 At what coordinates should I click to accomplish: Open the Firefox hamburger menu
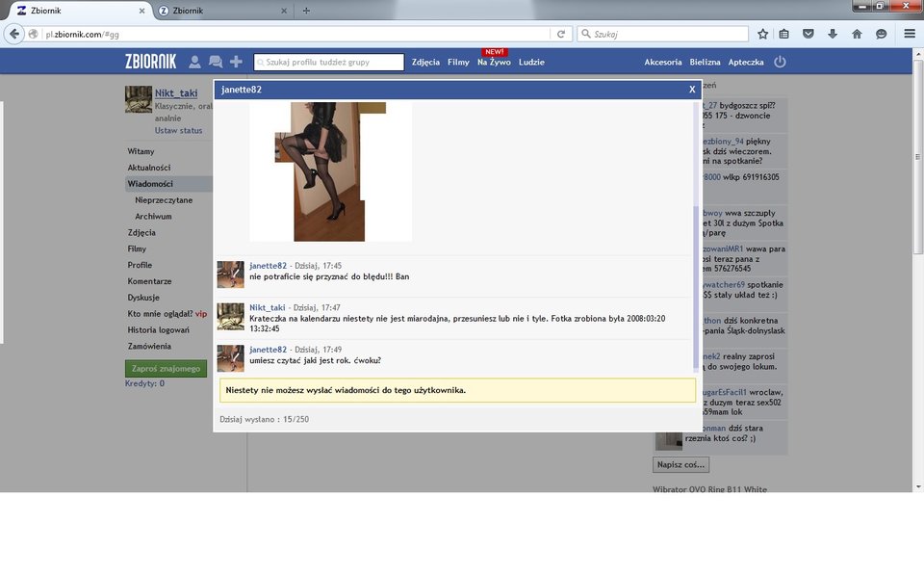click(909, 34)
